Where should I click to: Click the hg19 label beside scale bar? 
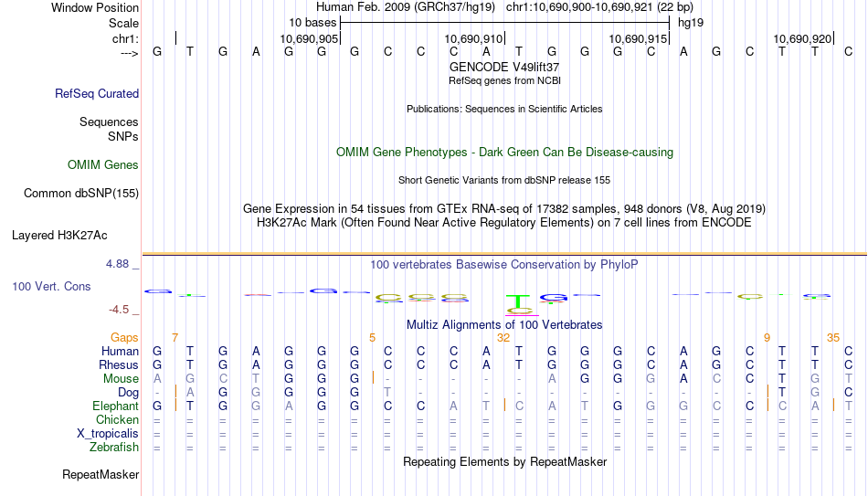click(691, 23)
